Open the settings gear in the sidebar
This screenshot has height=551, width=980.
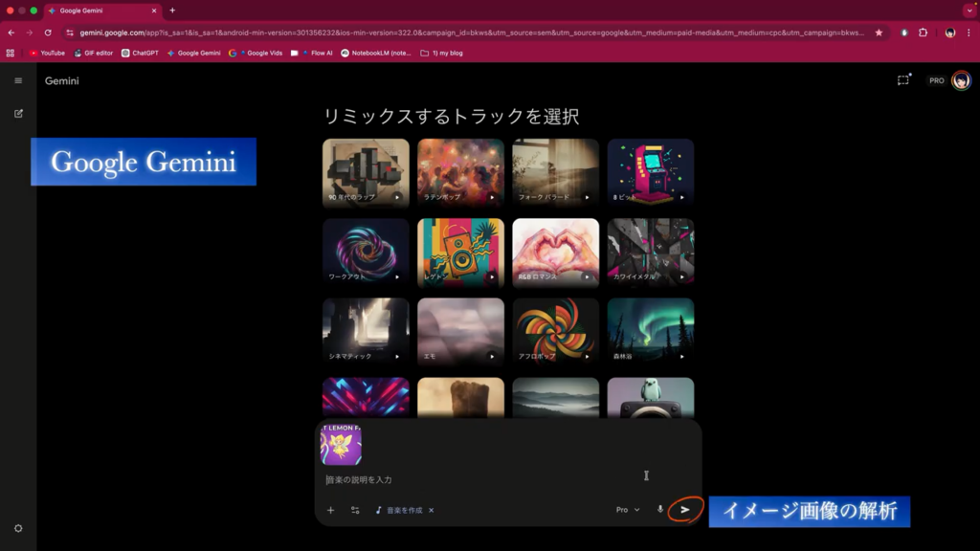coord(18,528)
